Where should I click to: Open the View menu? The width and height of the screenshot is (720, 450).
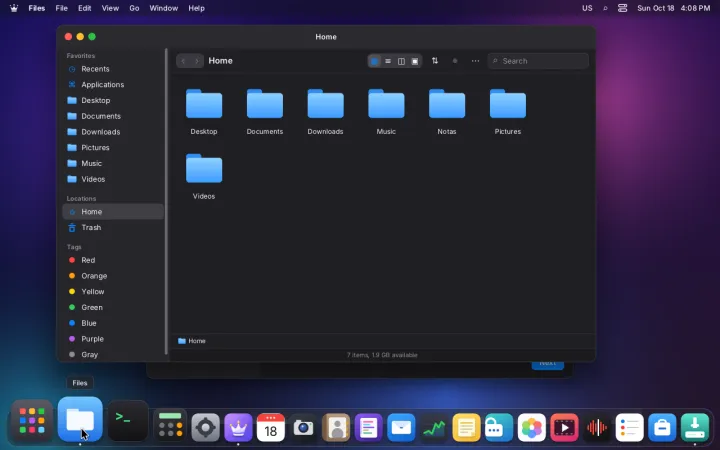(110, 8)
